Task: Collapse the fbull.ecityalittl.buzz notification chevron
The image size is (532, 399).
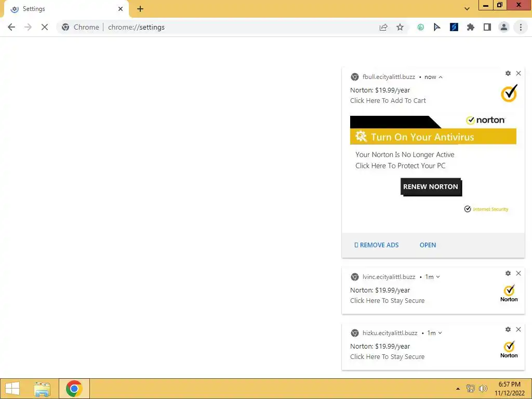Action: pos(441,77)
